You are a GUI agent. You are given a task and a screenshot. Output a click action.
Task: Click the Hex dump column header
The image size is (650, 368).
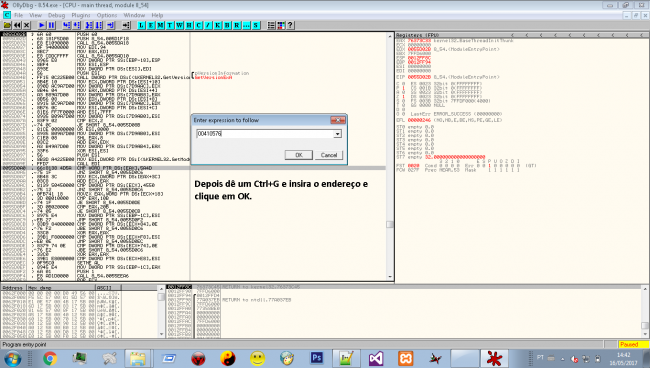click(61, 288)
